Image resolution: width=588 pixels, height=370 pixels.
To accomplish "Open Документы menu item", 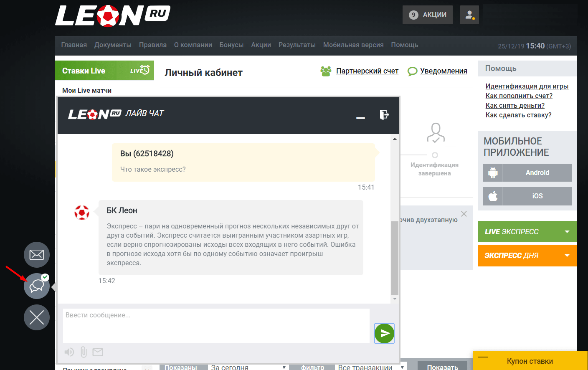I will point(113,45).
